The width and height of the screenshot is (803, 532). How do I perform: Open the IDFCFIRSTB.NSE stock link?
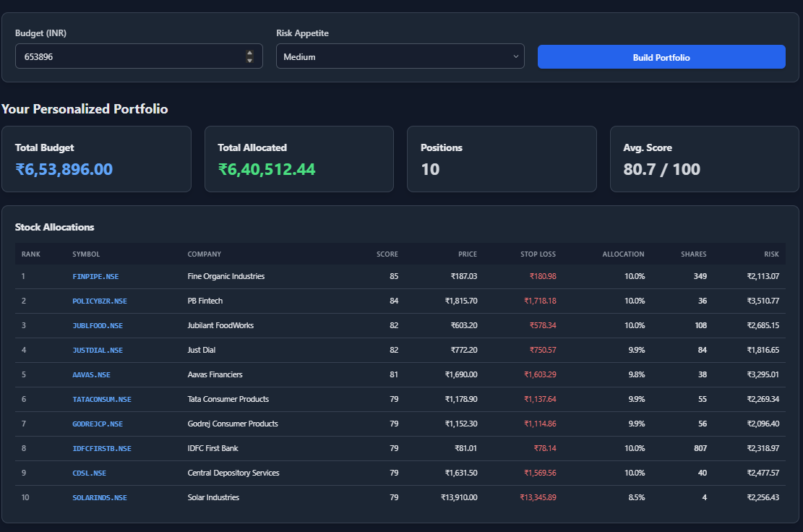tap(101, 448)
